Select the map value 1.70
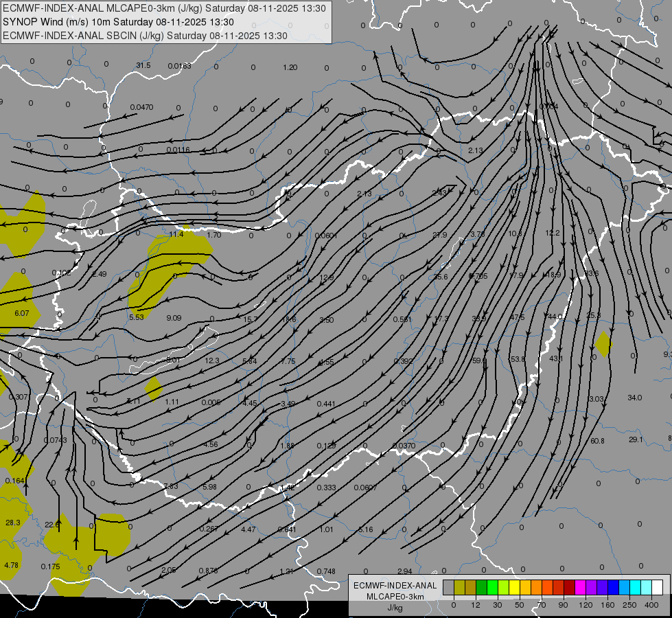 (214, 235)
